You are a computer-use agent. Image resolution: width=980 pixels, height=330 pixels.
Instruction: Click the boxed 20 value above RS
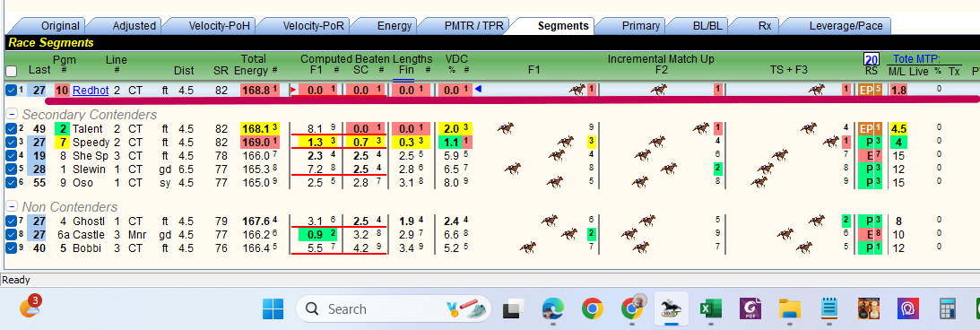(872, 59)
